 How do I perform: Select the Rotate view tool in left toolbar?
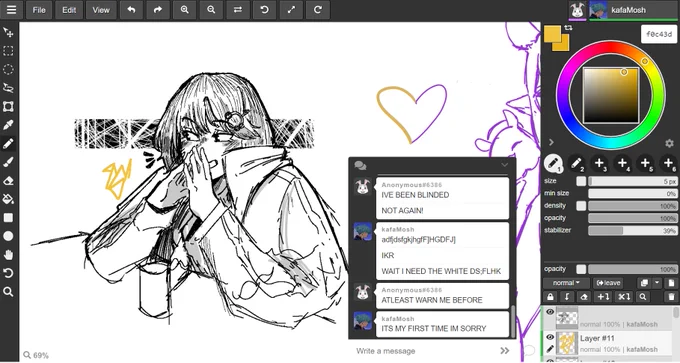click(x=8, y=273)
